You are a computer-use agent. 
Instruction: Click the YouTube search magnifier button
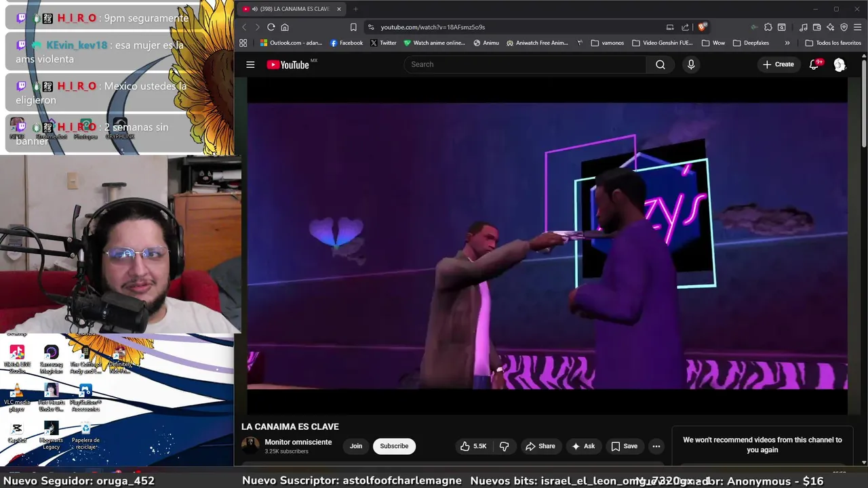tap(660, 64)
